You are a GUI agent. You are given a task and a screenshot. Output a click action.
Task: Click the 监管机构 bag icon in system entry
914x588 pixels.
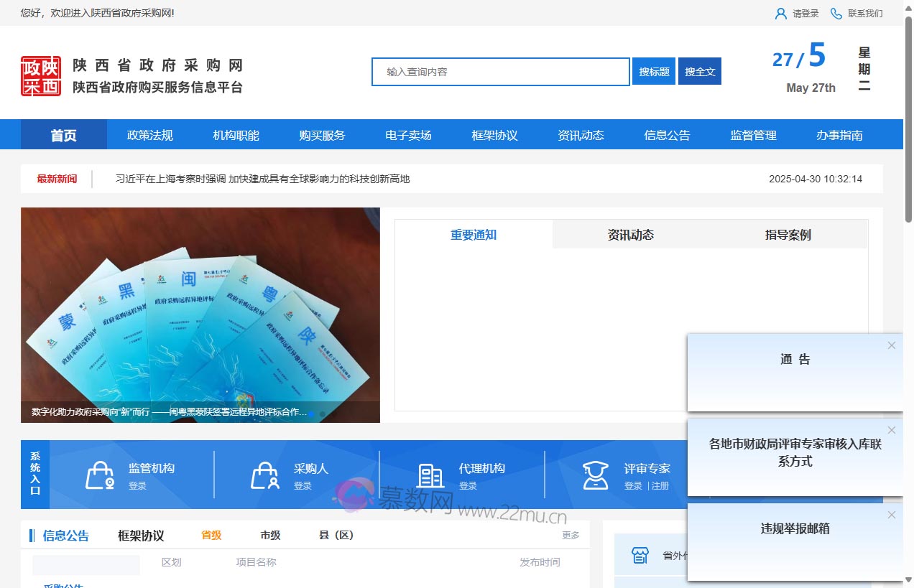99,474
